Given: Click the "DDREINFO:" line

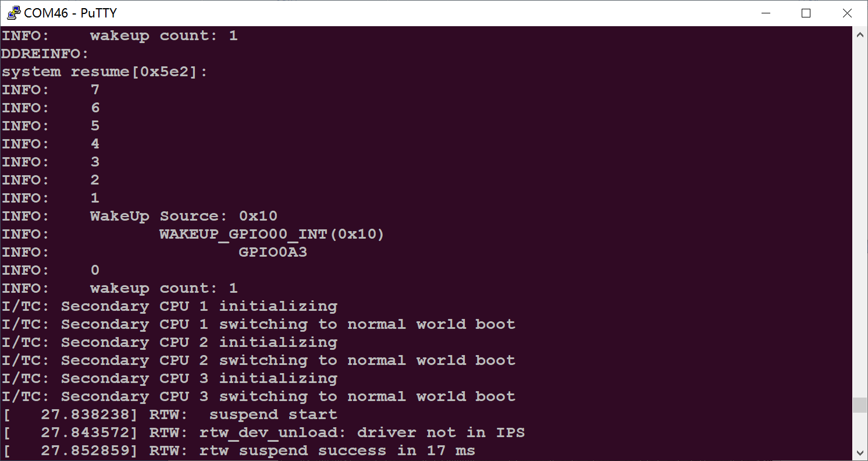Looking at the screenshot, I should [45, 54].
